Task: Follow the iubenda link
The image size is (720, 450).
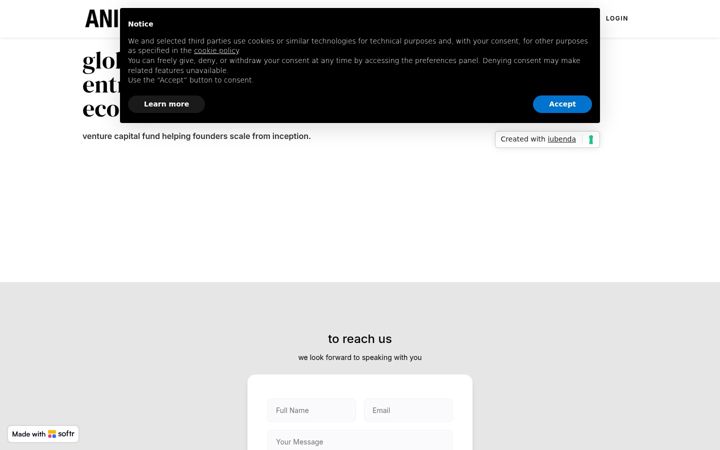Action: 561,139
